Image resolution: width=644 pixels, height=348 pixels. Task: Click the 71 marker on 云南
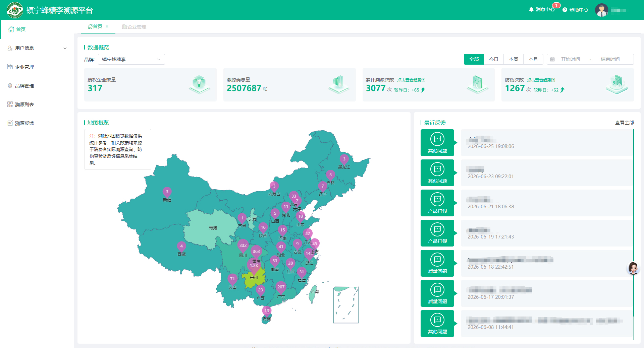(232, 279)
